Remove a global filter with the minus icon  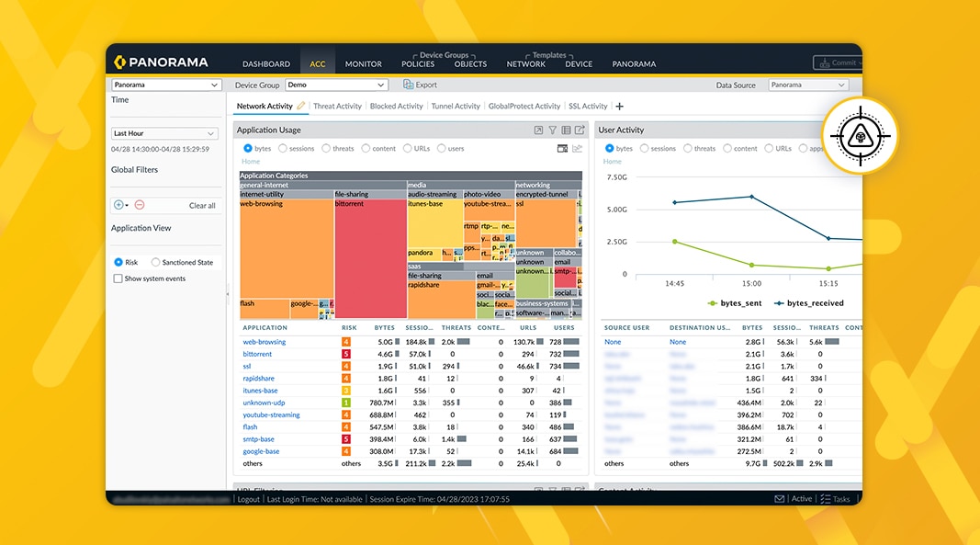coord(140,205)
